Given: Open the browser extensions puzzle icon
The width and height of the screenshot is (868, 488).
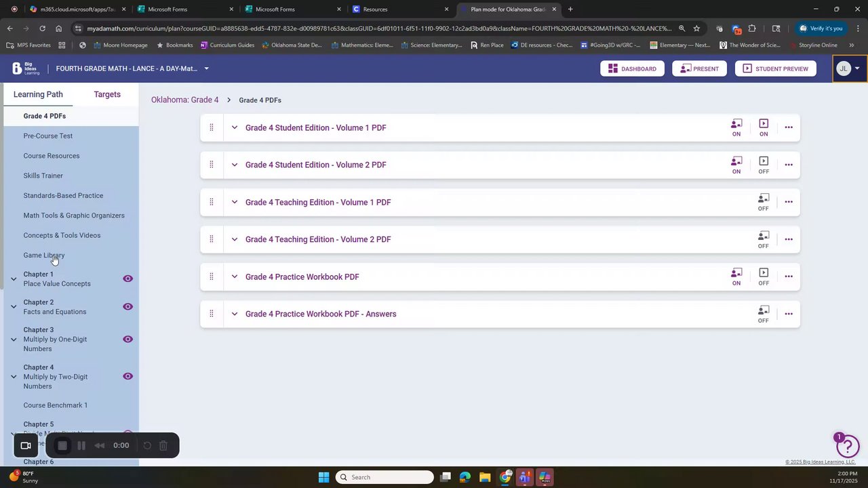Looking at the screenshot, I should coord(752,28).
